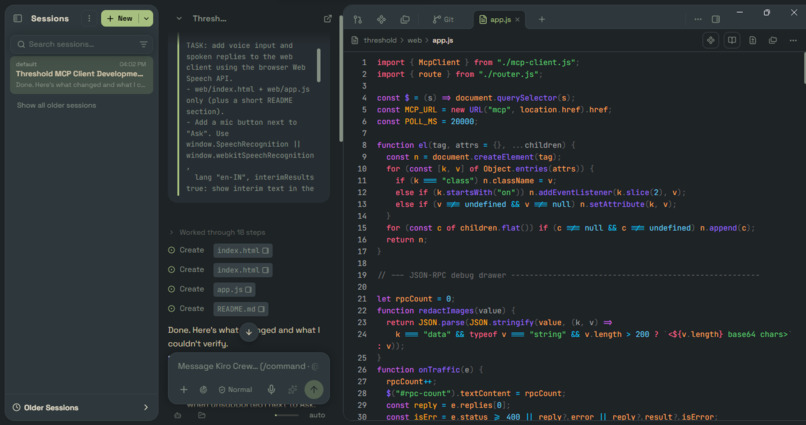Open the app.js Create chip
Viewport: 806px width, 425px height.
coord(234,289)
